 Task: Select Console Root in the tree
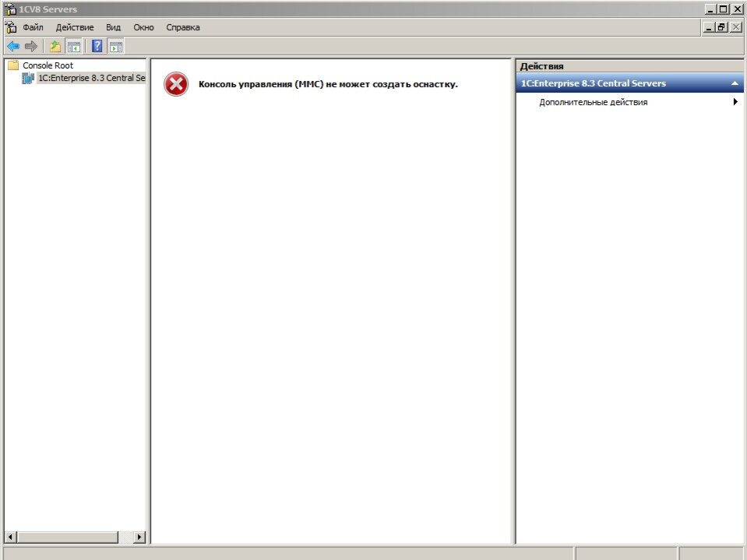48,65
